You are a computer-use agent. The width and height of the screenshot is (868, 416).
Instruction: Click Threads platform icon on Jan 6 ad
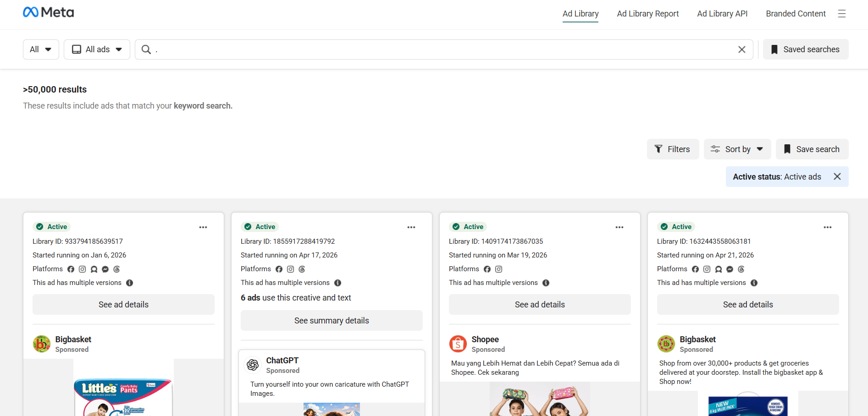coord(117,269)
